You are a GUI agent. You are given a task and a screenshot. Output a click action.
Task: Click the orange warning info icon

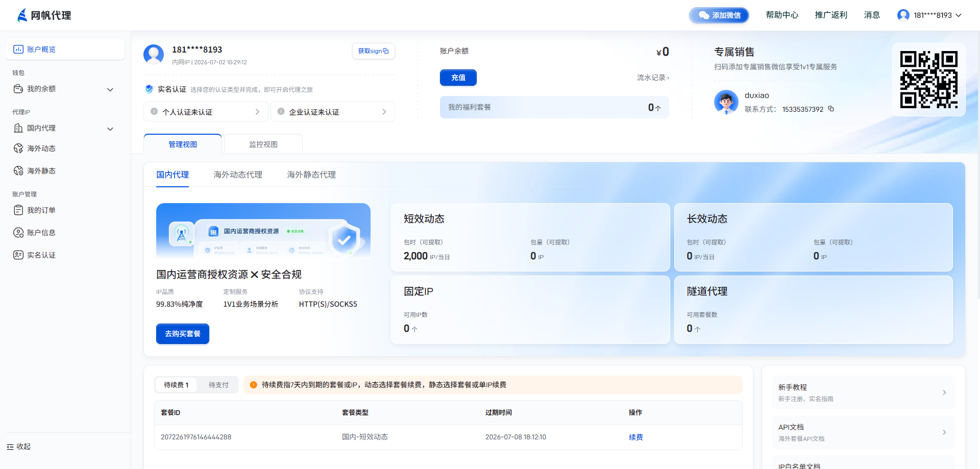point(253,385)
